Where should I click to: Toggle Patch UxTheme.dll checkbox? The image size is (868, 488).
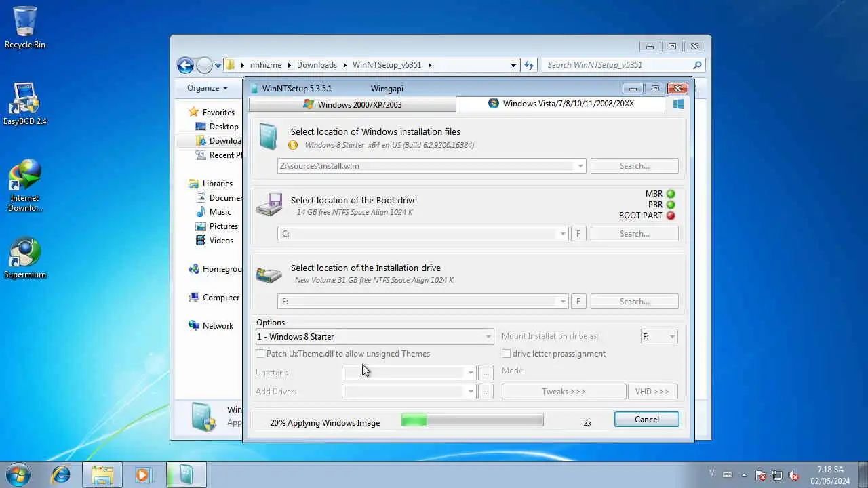pos(260,354)
